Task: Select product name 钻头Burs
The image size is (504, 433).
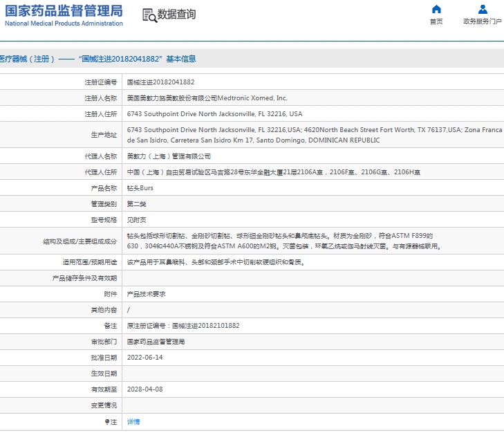Action: tap(140, 188)
